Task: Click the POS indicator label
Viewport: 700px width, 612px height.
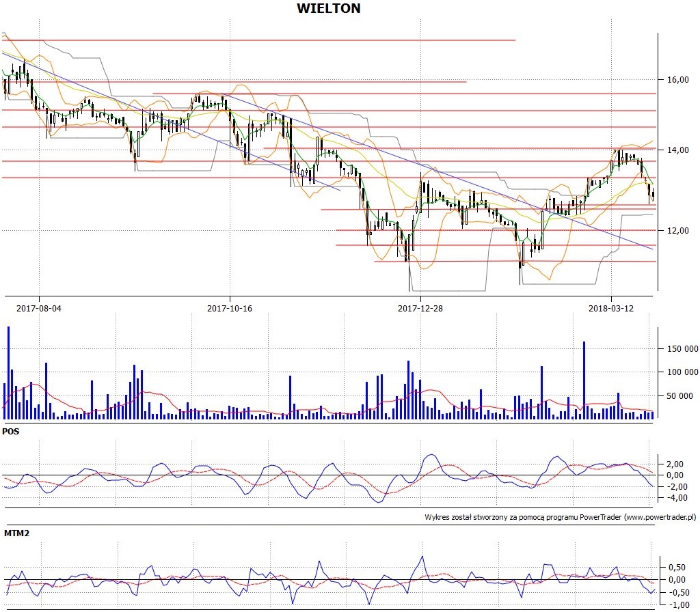Action: pos(11,432)
